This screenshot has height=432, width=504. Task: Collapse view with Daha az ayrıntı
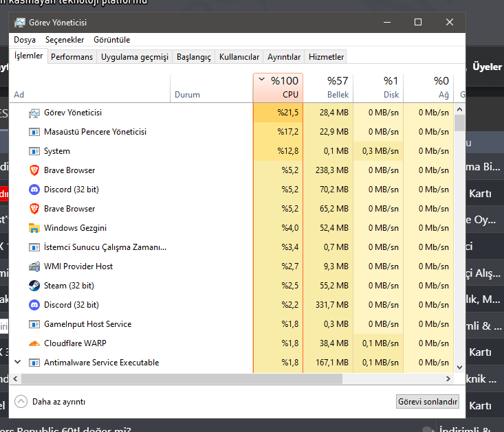(x=50, y=402)
